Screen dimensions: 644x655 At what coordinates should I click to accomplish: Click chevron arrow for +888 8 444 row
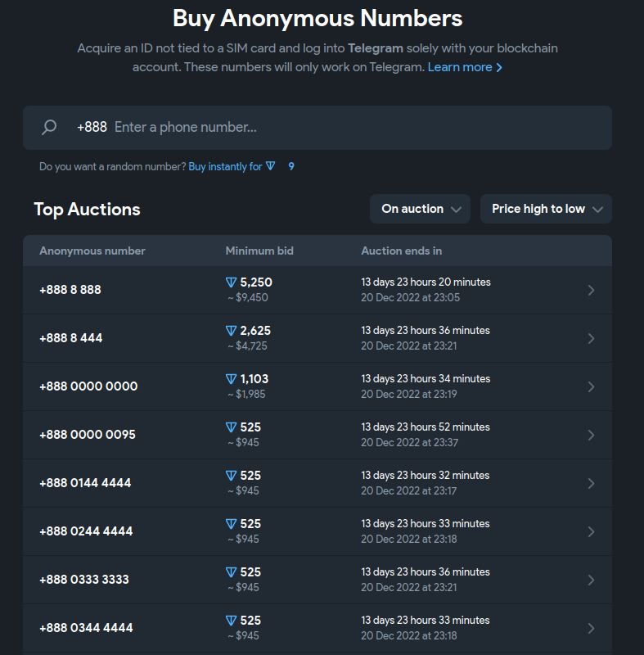click(x=591, y=338)
